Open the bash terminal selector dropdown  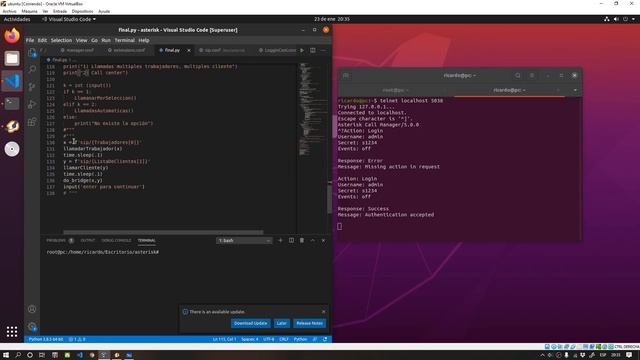[x=244, y=240]
